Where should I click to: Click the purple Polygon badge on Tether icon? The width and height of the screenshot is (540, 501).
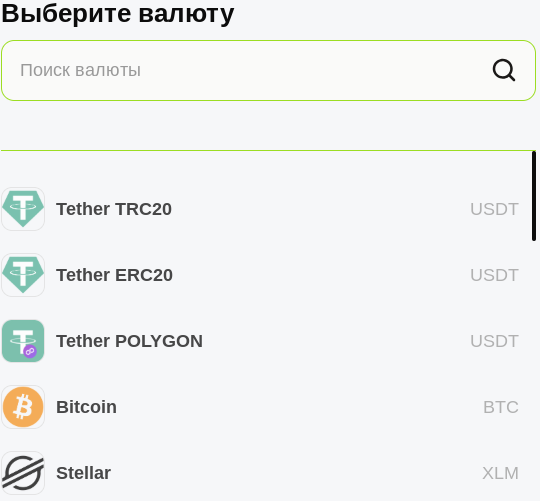(30, 352)
